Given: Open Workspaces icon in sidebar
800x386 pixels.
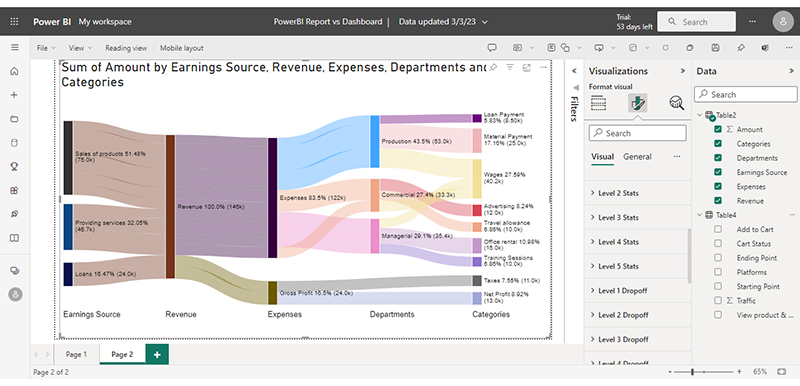Looking at the screenshot, I should pyautogui.click(x=14, y=270).
